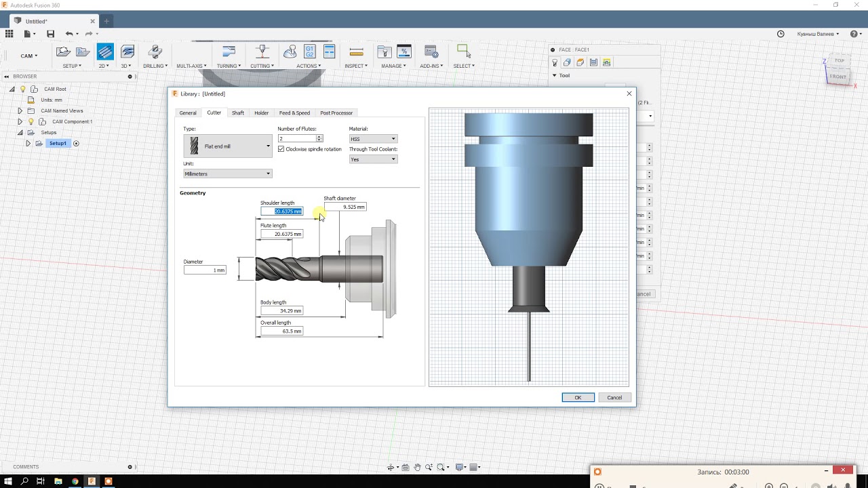
Task: Collapse the Tool section in FACE panel
Action: pos(554,75)
